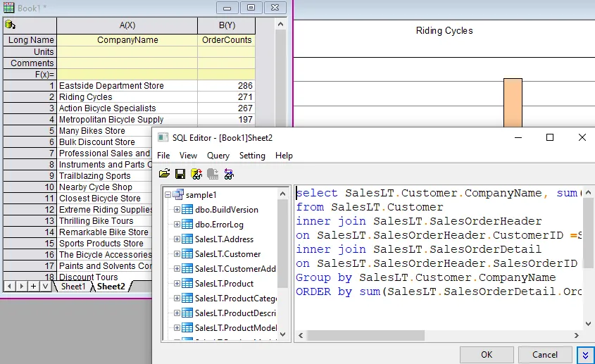Image resolution: width=595 pixels, height=364 pixels.
Task: Click the Book1 worksheet scroll up arrow
Action: (x=280, y=25)
